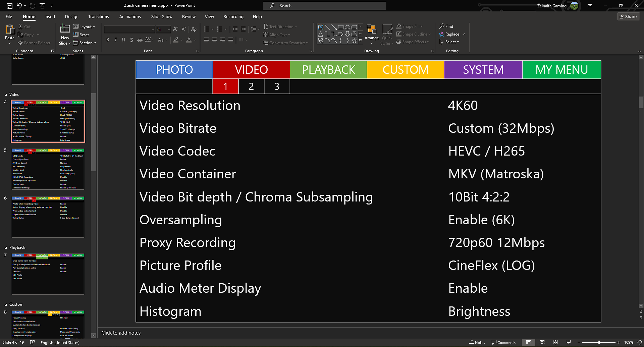Reset the slide layout
This screenshot has width=644, height=347.
click(81, 35)
